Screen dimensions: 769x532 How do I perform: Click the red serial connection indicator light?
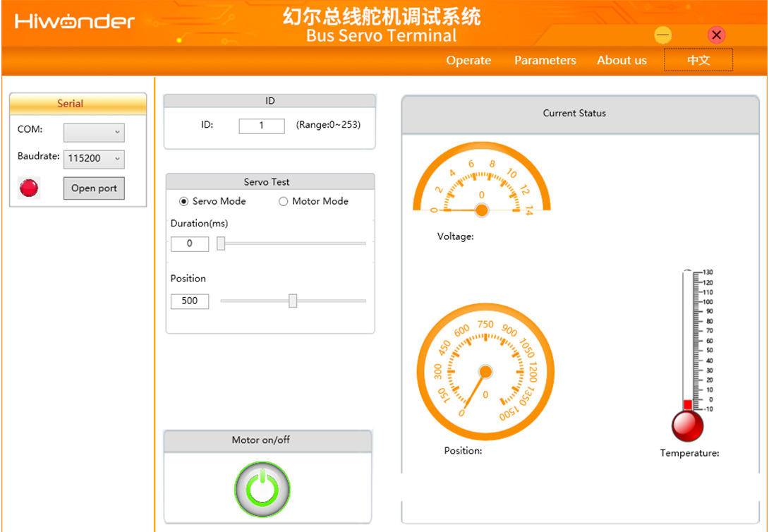29,188
